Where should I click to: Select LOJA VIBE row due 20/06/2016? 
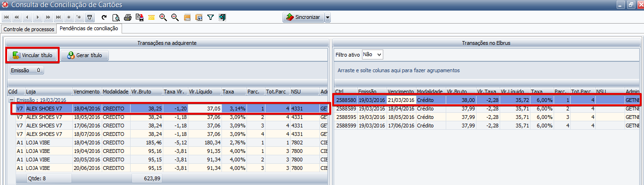click(x=171, y=168)
